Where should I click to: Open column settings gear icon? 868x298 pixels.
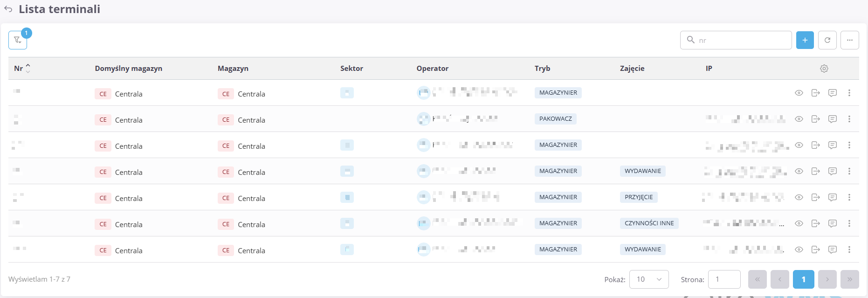click(x=824, y=69)
